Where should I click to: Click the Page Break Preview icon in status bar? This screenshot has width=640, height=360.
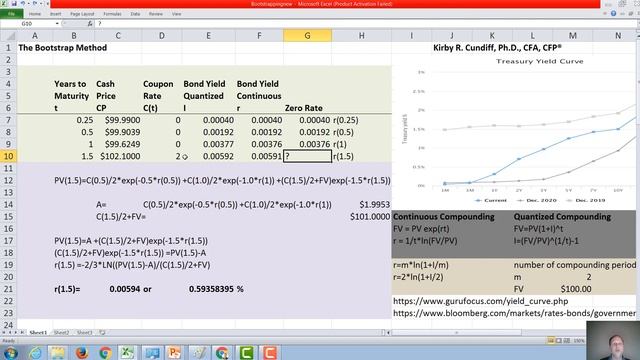click(567, 340)
